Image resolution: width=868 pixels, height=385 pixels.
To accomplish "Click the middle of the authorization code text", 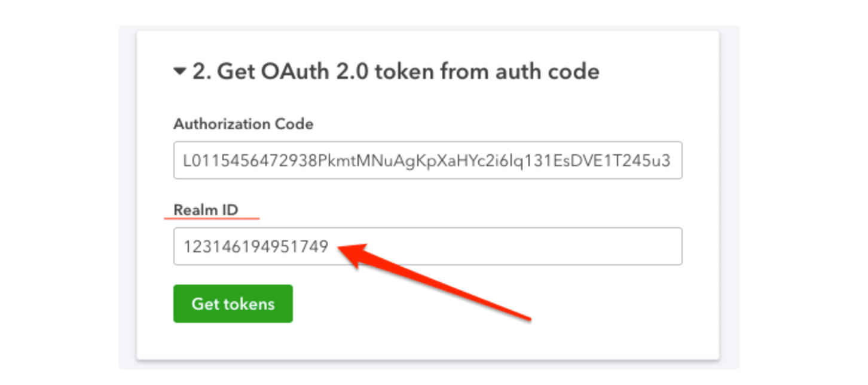I will coord(427,160).
